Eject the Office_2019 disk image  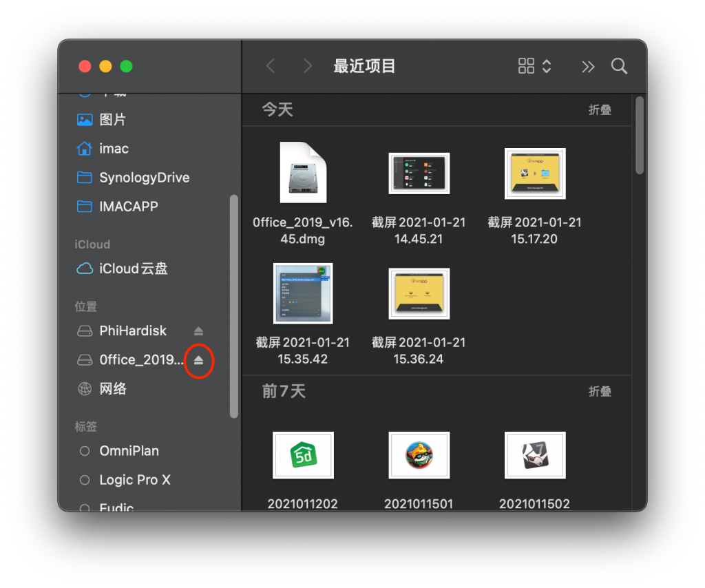[198, 360]
